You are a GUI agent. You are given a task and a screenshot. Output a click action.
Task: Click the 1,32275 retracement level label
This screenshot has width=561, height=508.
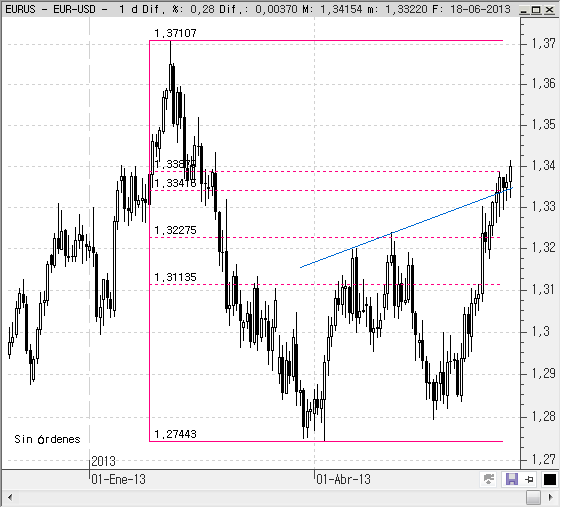click(175, 230)
